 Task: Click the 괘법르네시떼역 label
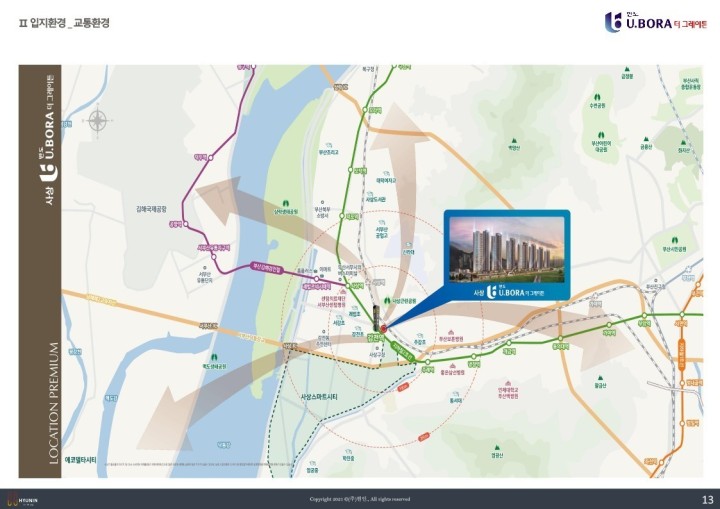pyautogui.click(x=316, y=286)
